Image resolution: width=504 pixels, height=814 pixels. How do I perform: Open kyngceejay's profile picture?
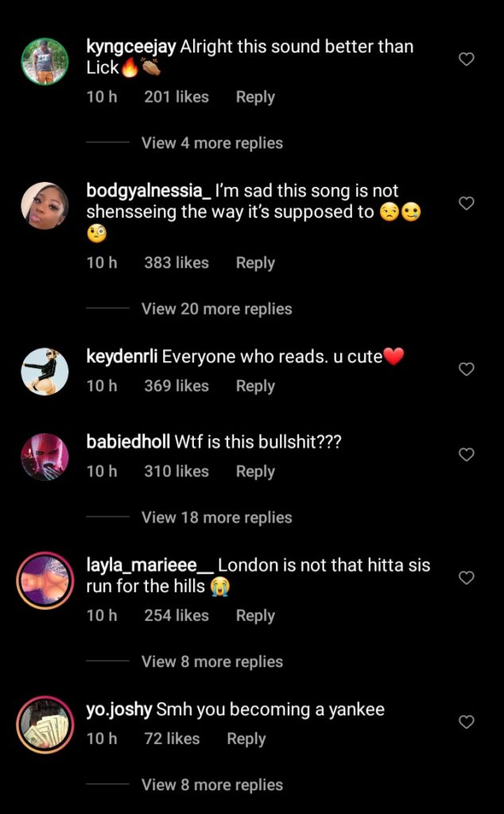coord(45,61)
